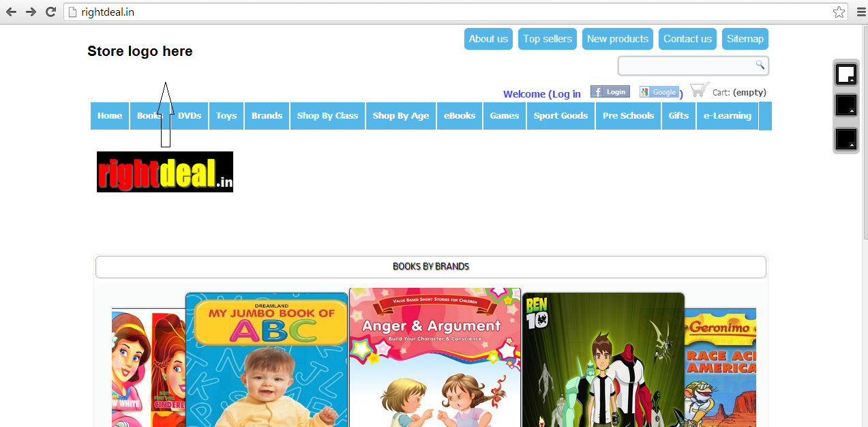Image resolution: width=868 pixels, height=427 pixels.
Task: Open the My Jumbo Book of ABC cover
Action: [267, 360]
